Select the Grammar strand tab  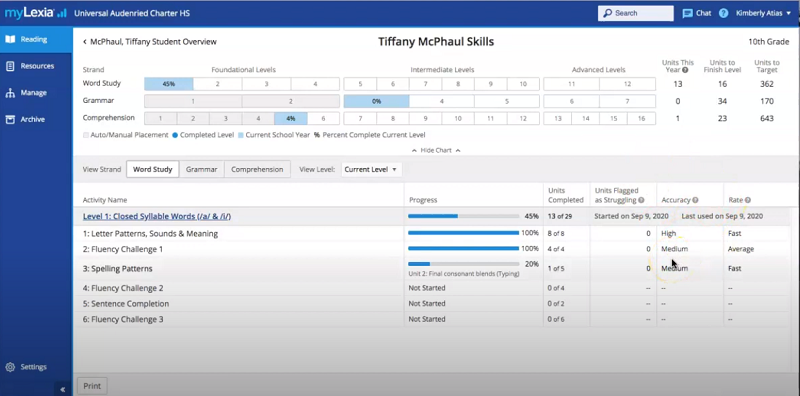202,169
